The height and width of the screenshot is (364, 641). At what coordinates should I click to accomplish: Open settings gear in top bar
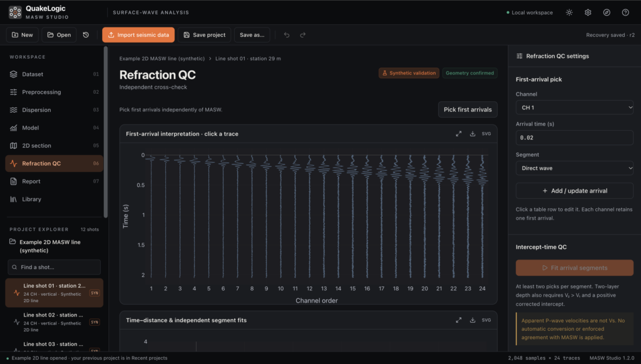point(588,13)
